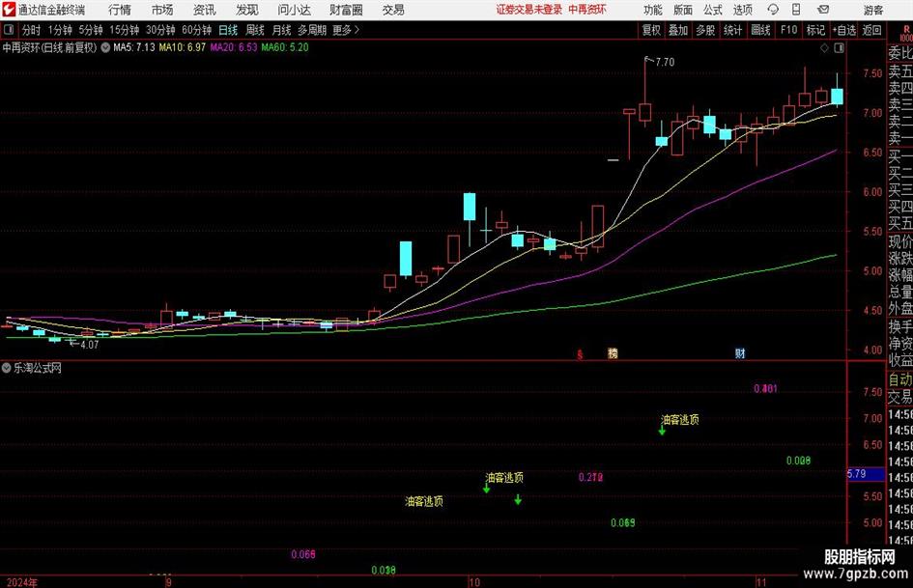
Task: Open the 交易 menu
Action: click(393, 10)
